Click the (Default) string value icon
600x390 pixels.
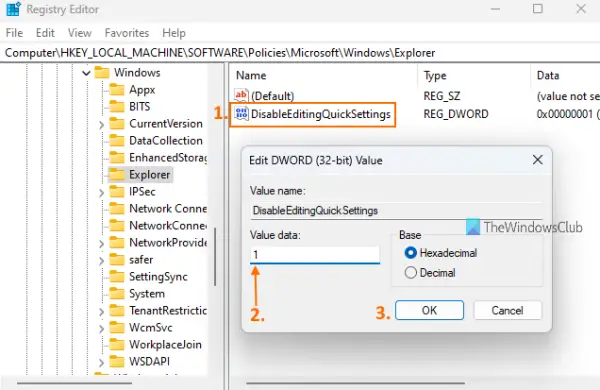241,95
